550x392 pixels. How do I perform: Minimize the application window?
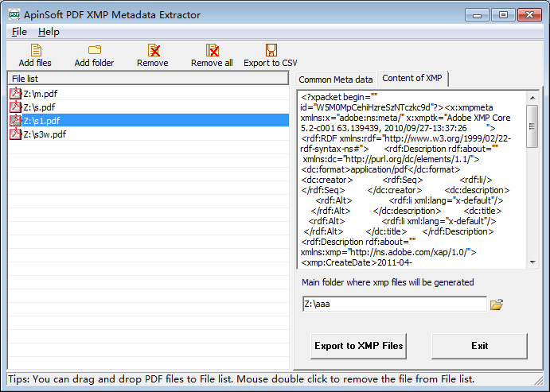[x=477, y=15]
